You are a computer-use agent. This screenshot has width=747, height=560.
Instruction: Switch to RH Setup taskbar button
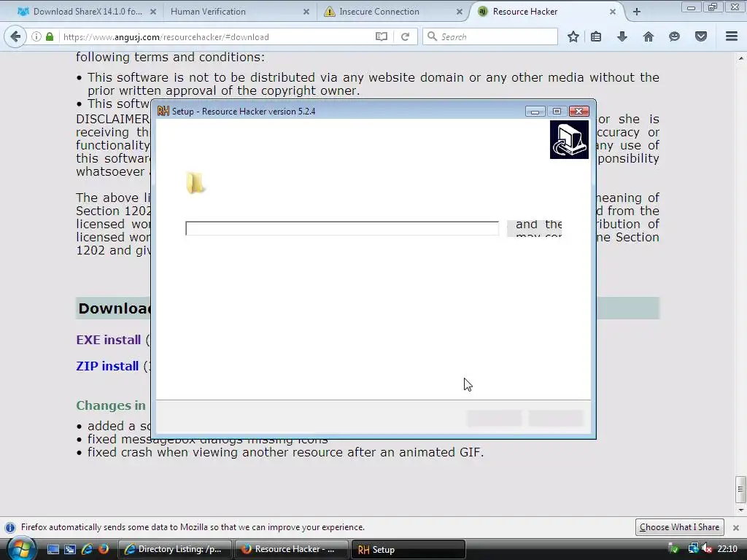coord(407,549)
